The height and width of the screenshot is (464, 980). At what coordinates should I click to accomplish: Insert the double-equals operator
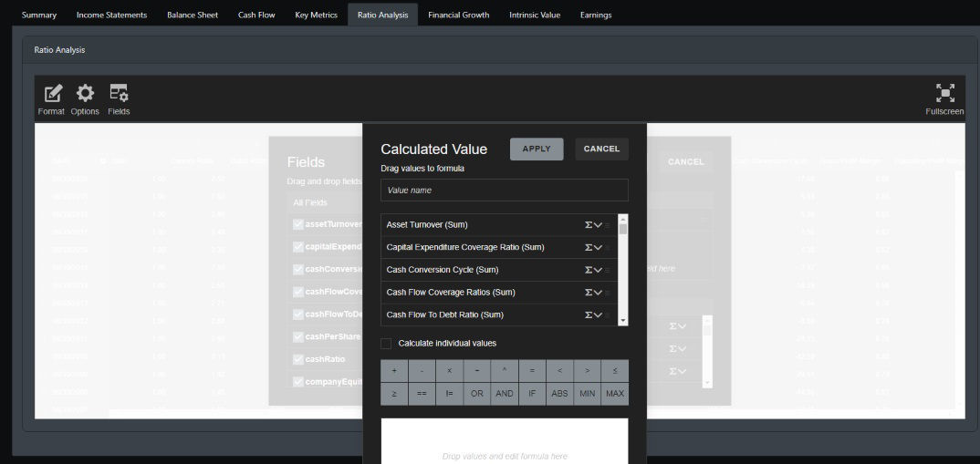[x=422, y=394]
